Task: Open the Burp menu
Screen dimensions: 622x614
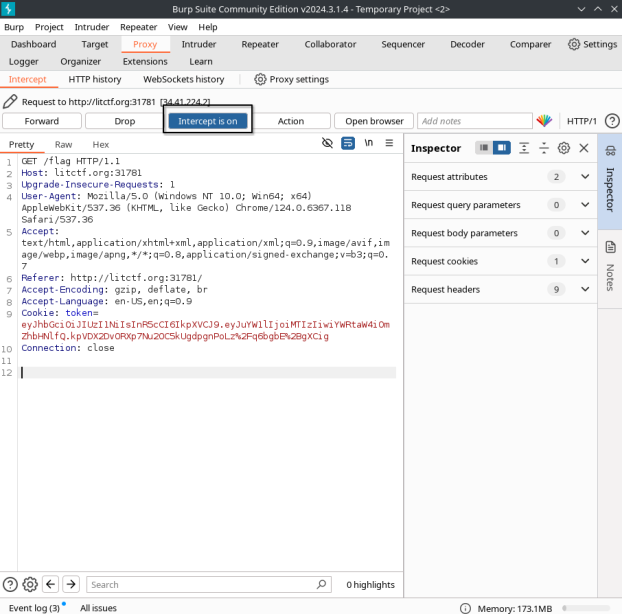Action: click(x=14, y=27)
